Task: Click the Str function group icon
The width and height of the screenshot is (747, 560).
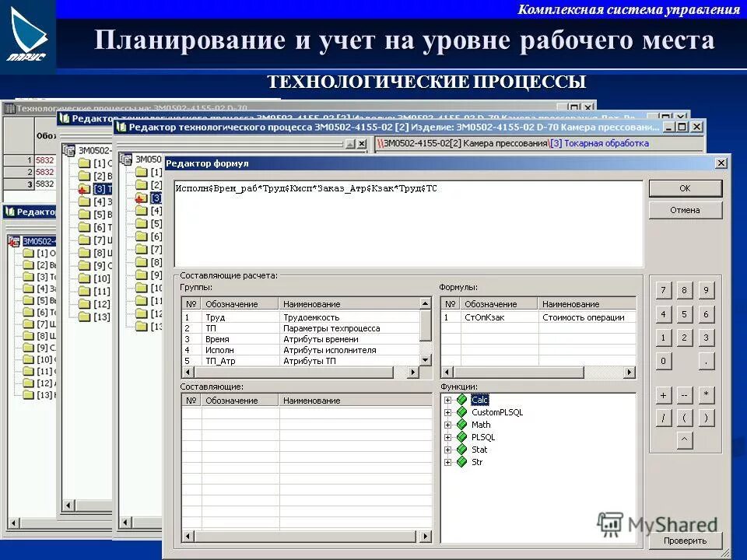Action: pyautogui.click(x=461, y=461)
